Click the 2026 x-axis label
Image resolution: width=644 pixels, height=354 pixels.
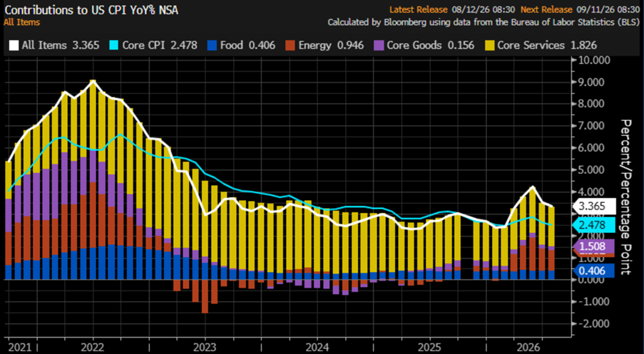point(528,348)
